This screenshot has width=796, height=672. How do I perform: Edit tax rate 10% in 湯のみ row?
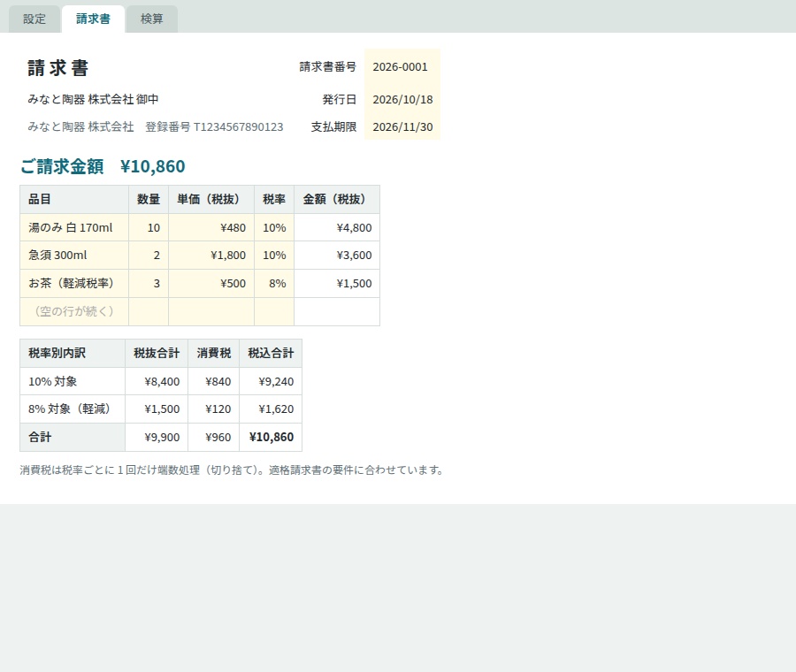(274, 227)
